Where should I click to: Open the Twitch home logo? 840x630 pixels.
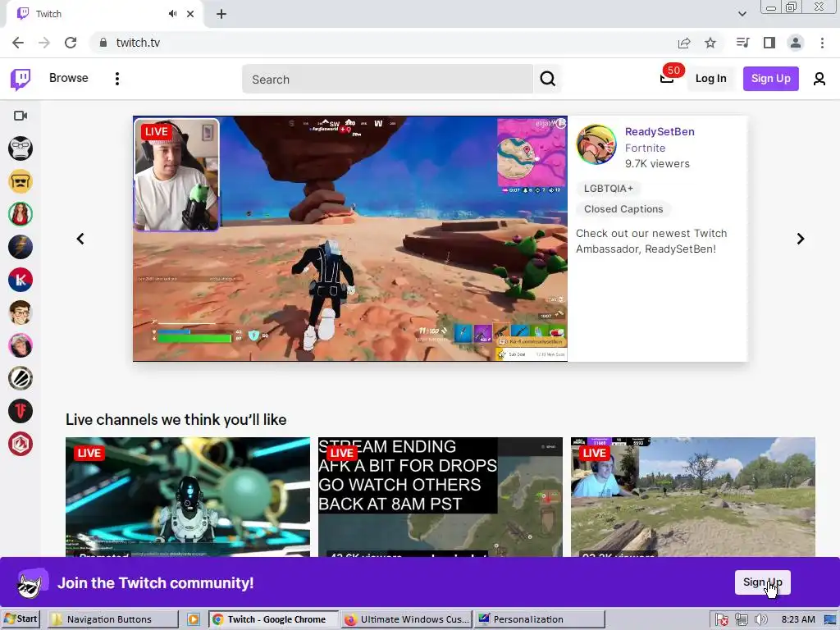[21, 80]
